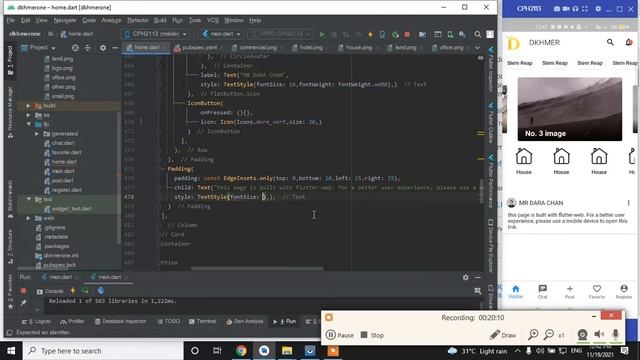Take screenshot with camera icon in CPH2113 window

pyautogui.click(x=557, y=9)
